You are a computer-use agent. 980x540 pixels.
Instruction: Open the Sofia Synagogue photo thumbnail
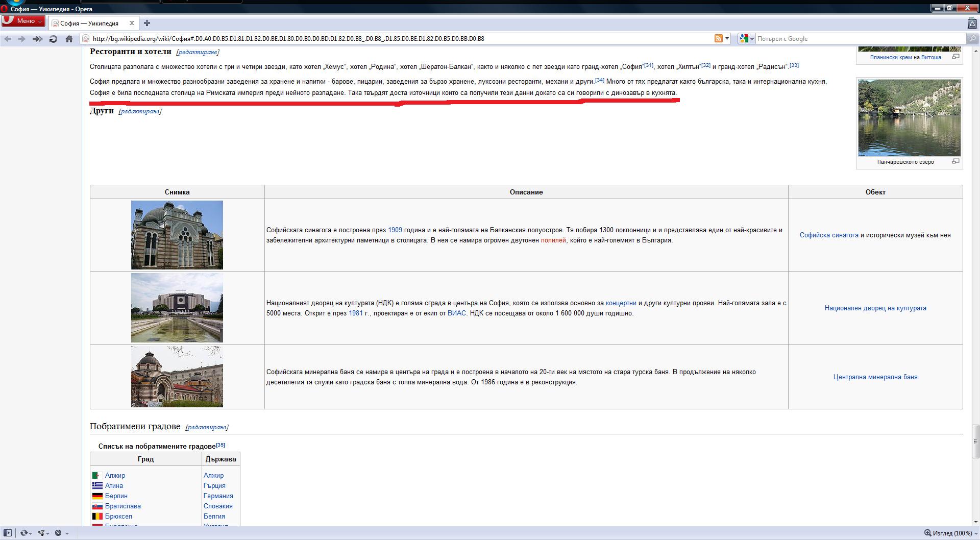pyautogui.click(x=177, y=235)
